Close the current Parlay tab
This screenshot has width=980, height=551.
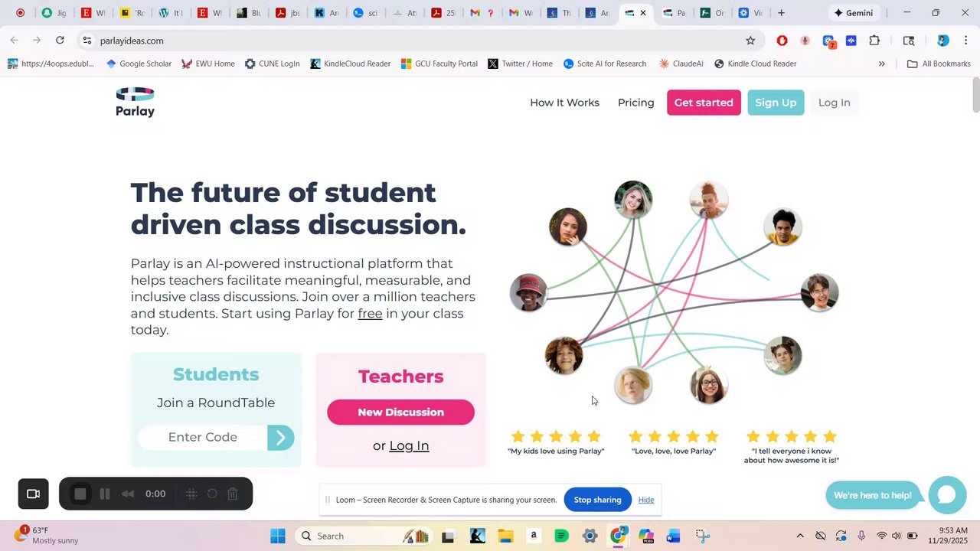coord(643,12)
